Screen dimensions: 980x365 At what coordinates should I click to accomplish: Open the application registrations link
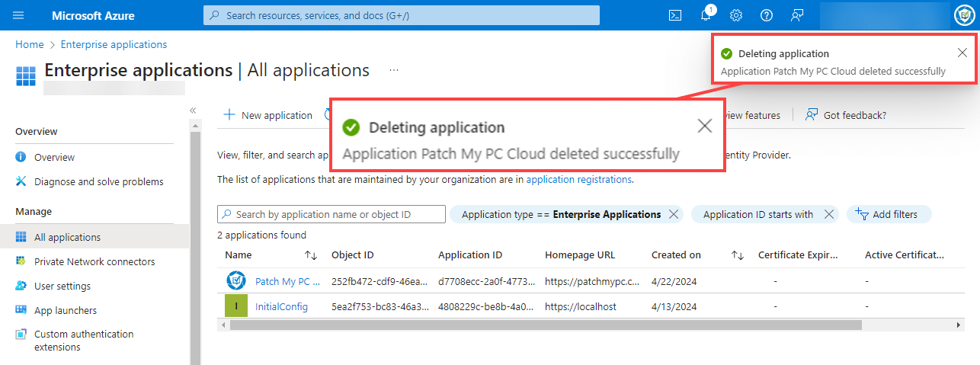tap(578, 180)
